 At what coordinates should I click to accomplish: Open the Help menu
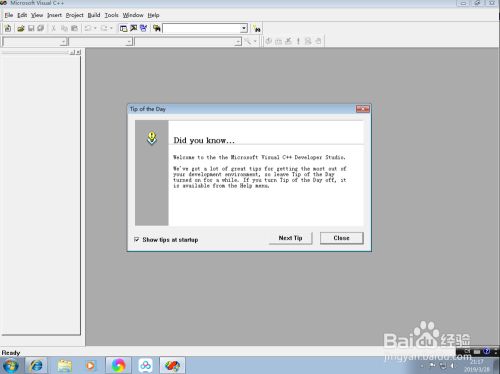[x=153, y=15]
